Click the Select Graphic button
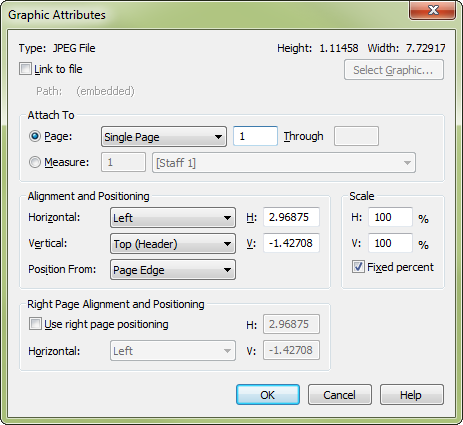 [x=394, y=70]
